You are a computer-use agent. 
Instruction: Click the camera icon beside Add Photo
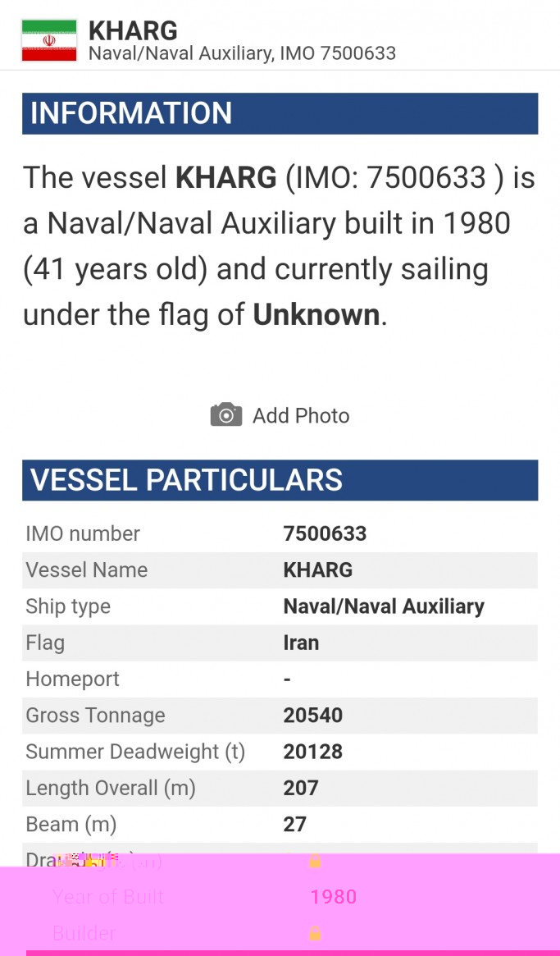point(225,415)
